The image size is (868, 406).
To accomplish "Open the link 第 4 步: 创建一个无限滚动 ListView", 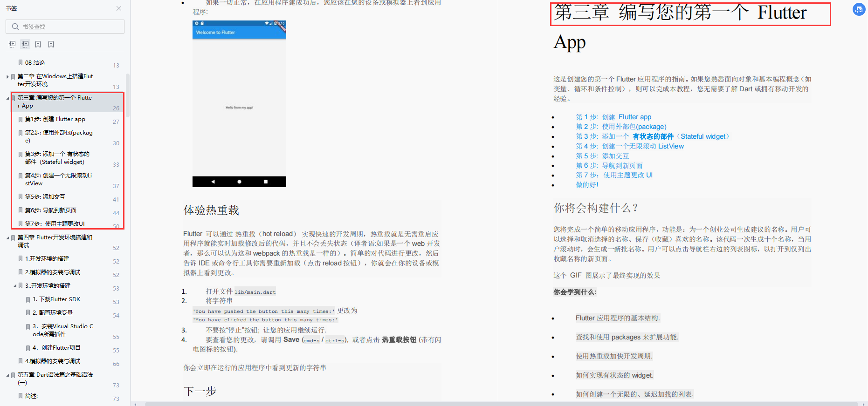I will pos(630,146).
